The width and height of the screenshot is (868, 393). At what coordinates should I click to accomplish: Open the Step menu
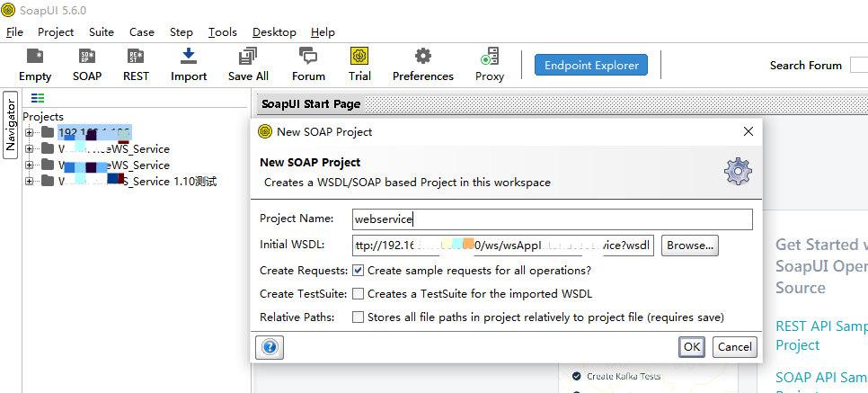pos(181,32)
